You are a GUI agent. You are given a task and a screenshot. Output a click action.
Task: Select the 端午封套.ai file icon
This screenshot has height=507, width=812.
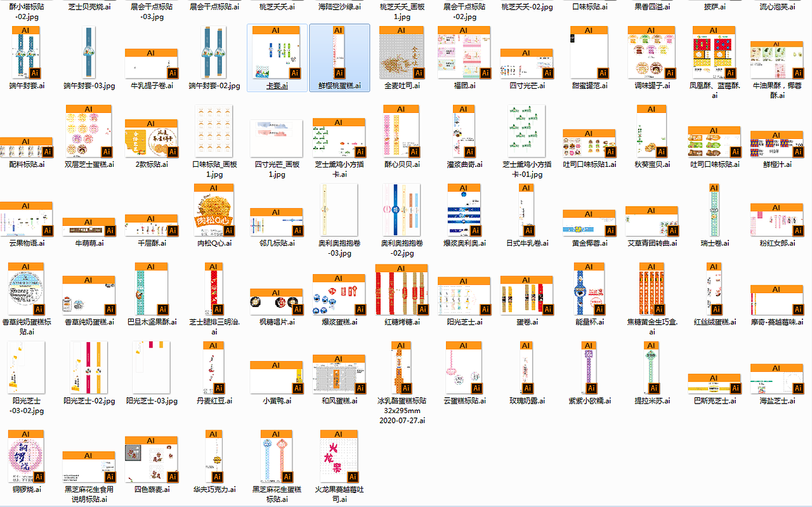[26, 52]
